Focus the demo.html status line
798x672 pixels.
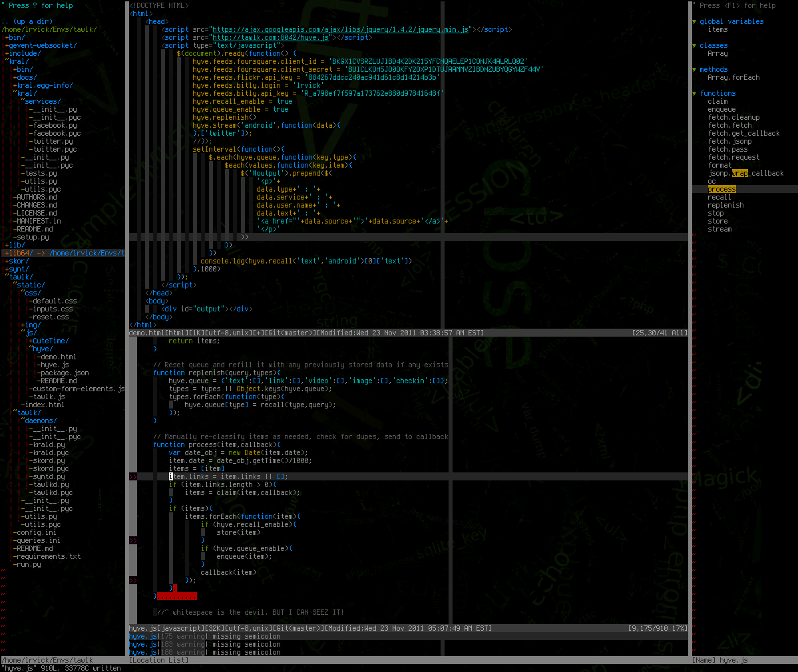click(x=408, y=333)
